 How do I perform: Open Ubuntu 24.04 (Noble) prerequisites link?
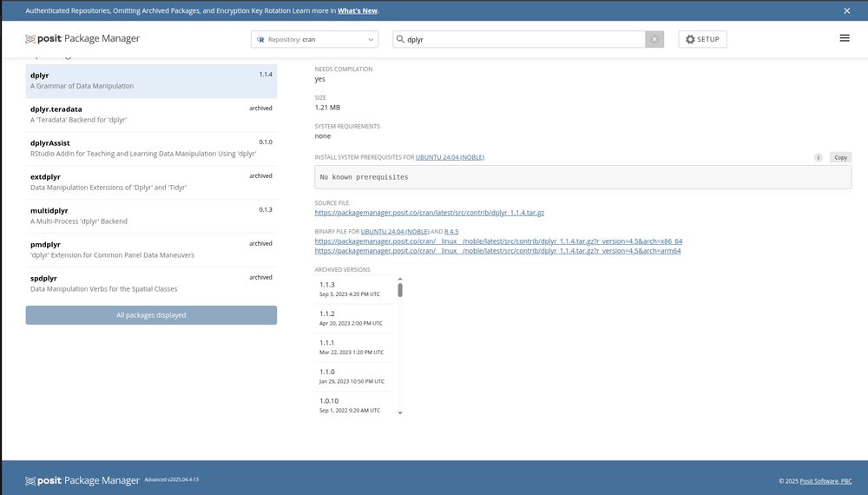coord(450,157)
